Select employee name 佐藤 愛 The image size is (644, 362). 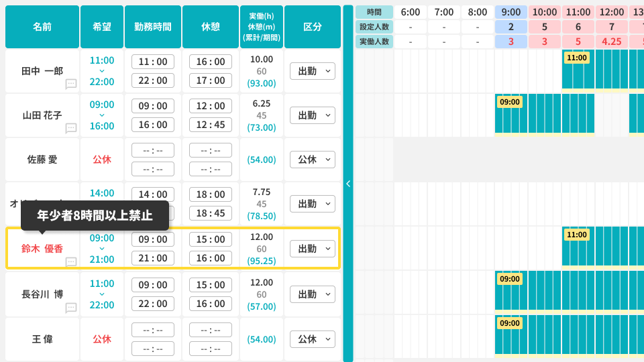42,160
